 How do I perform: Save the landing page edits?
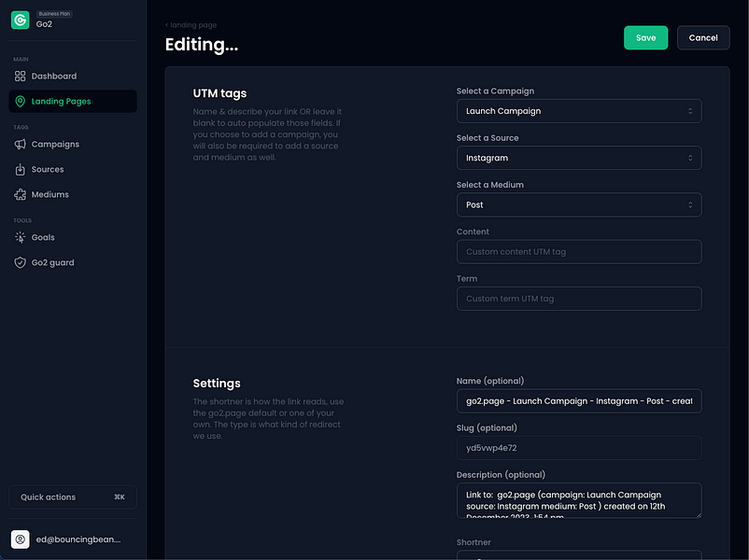tap(645, 37)
